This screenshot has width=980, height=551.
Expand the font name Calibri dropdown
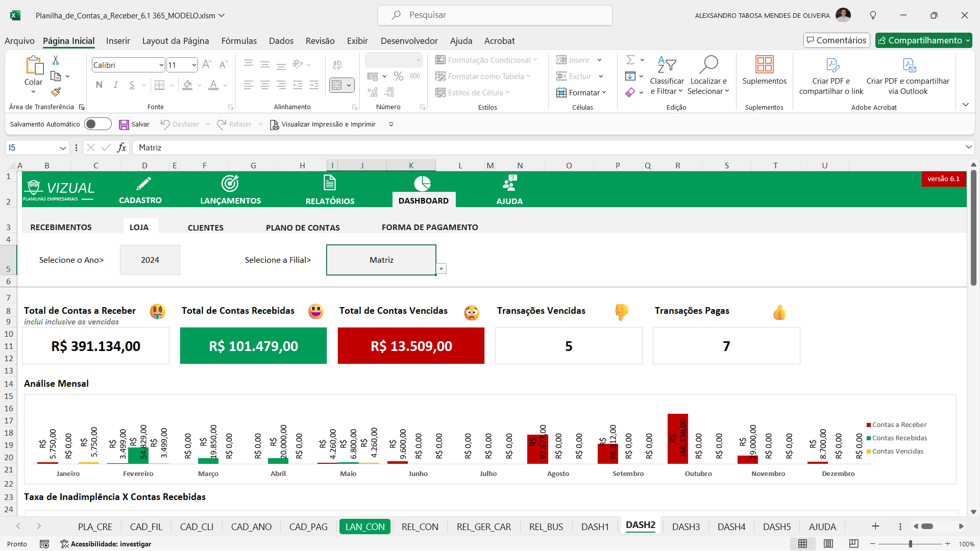coord(161,65)
